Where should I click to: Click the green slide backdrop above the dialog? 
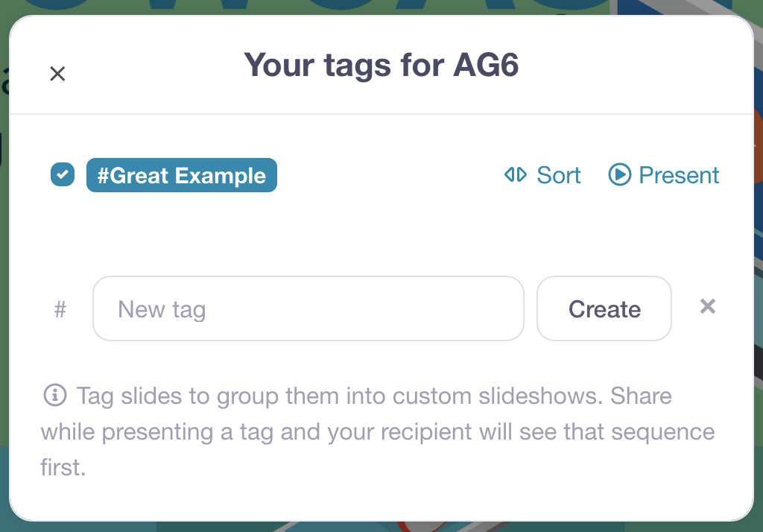[x=311, y=6]
